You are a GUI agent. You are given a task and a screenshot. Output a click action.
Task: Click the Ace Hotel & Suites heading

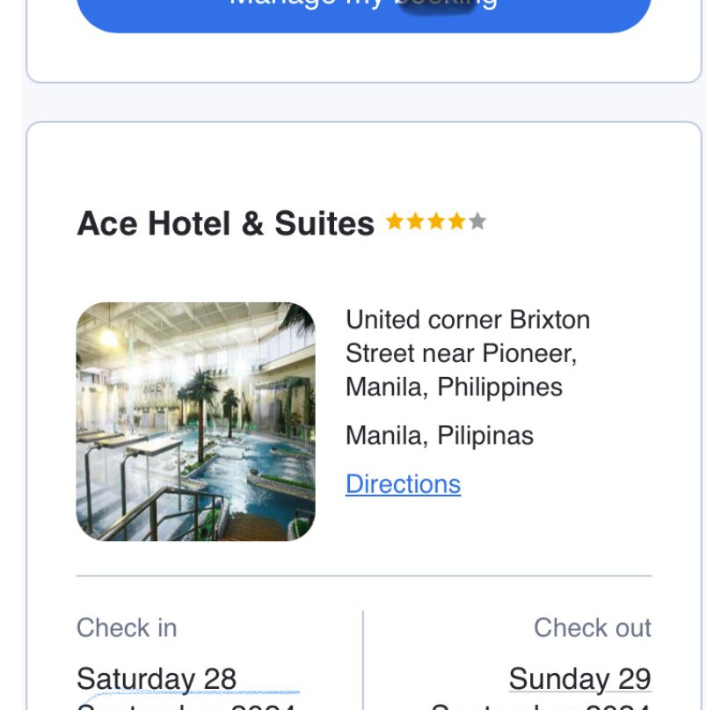click(226, 223)
